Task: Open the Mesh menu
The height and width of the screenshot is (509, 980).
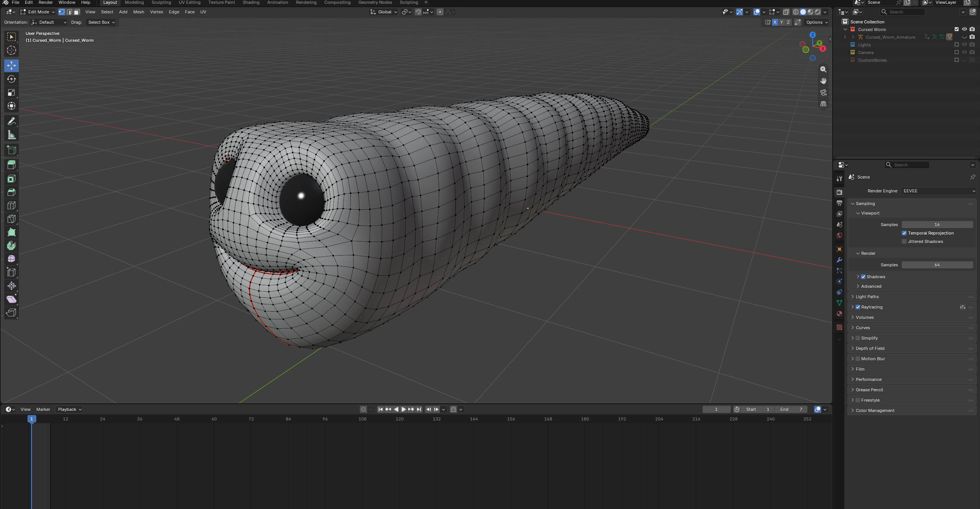Action: (x=139, y=12)
